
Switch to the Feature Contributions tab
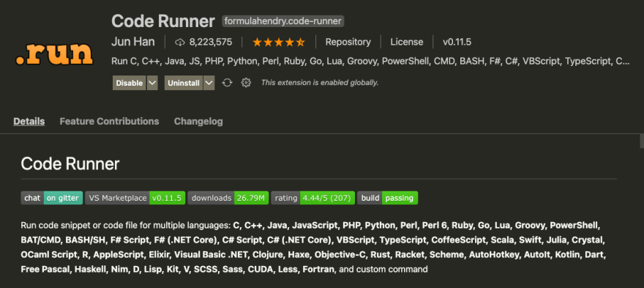click(109, 122)
